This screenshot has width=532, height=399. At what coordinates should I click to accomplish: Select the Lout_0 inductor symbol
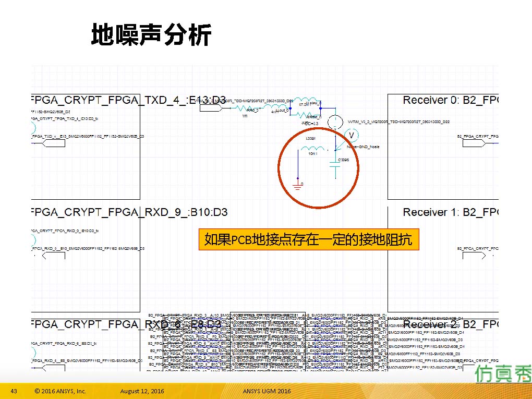(x=275, y=107)
